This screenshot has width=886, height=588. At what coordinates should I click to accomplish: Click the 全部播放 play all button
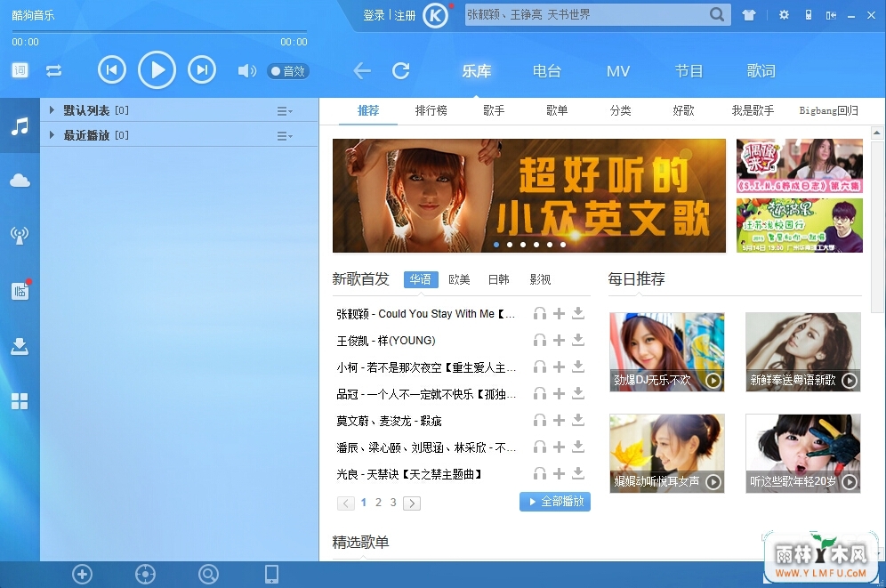tap(555, 502)
